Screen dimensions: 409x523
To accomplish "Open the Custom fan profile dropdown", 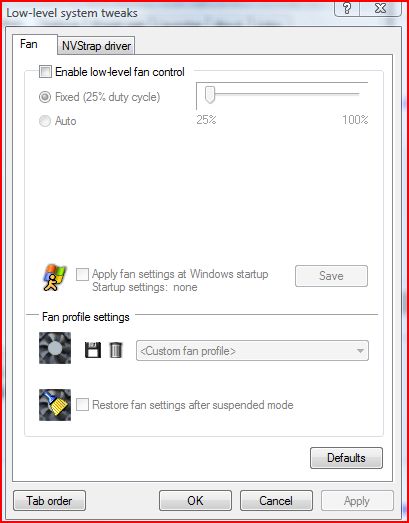I will [252, 351].
